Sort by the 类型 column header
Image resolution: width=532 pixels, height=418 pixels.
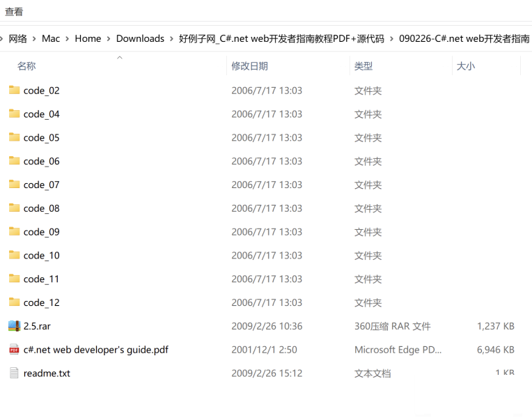363,66
